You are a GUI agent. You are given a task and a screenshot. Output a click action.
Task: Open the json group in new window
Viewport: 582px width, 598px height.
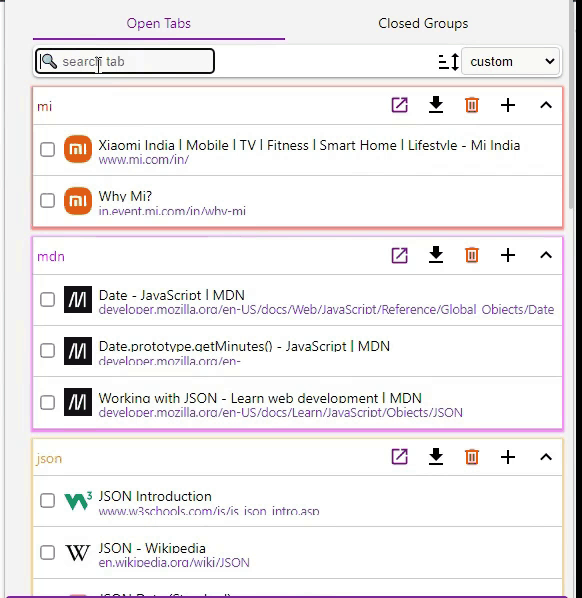click(399, 457)
